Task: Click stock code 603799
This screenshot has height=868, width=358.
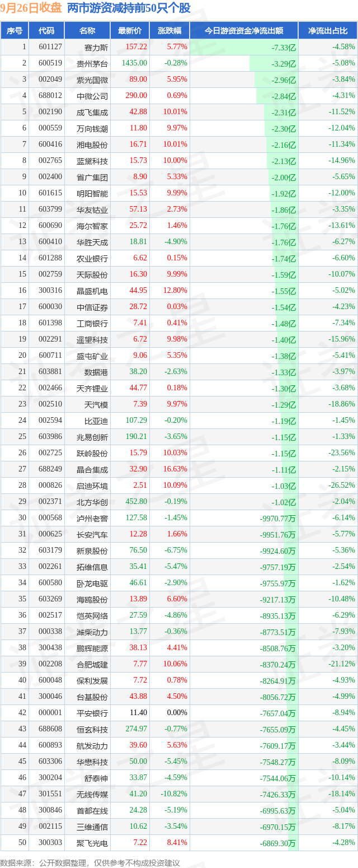Action: point(50,209)
